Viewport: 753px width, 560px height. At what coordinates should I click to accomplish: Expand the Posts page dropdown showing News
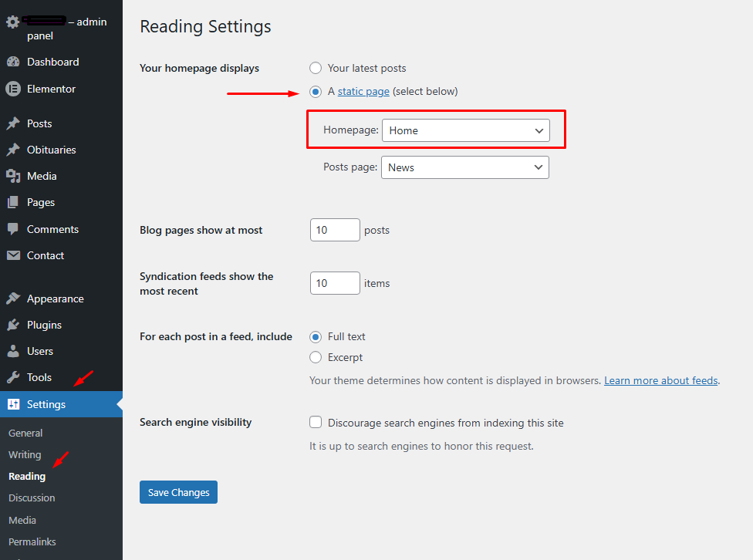464,167
